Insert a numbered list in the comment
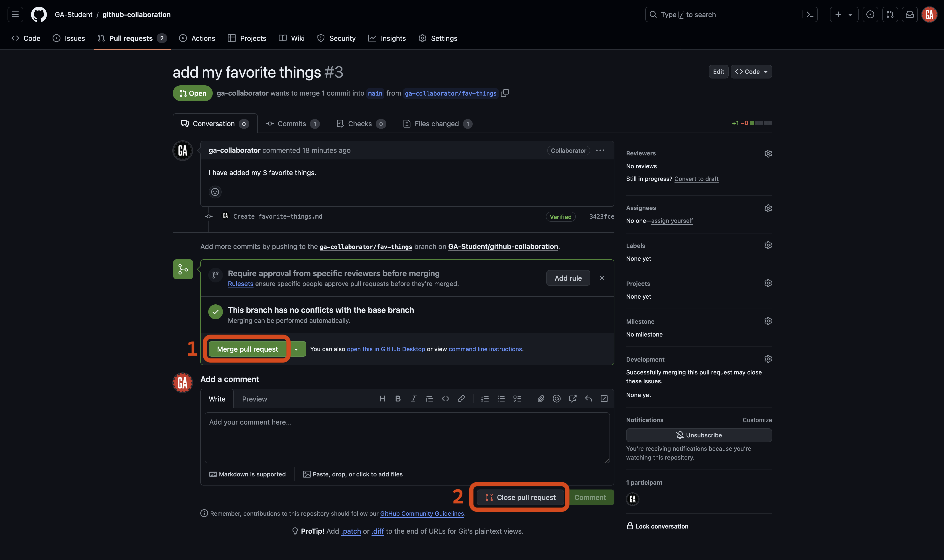The height and width of the screenshot is (560, 944). click(x=485, y=398)
